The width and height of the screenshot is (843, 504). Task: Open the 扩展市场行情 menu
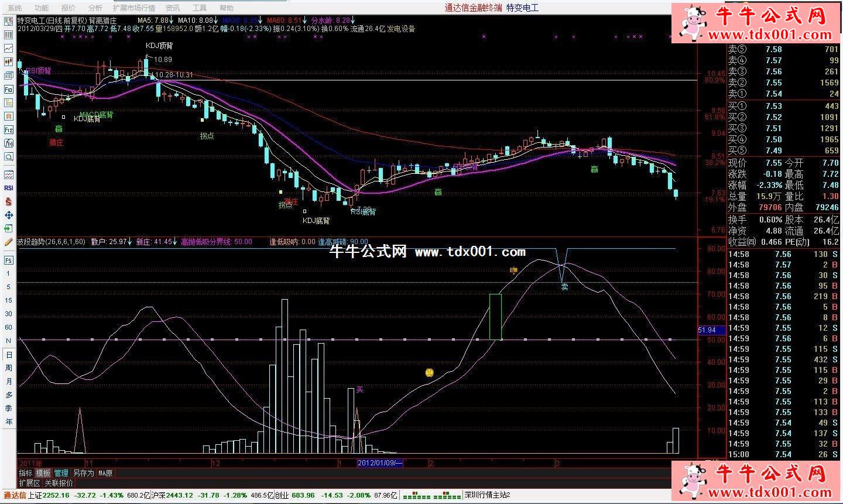point(133,8)
